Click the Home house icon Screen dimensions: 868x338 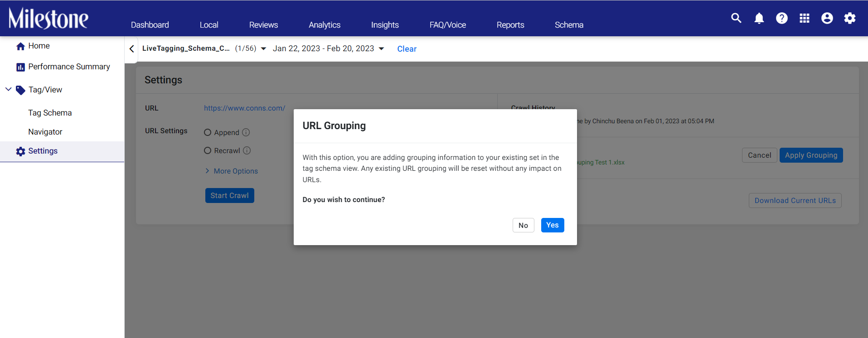20,46
